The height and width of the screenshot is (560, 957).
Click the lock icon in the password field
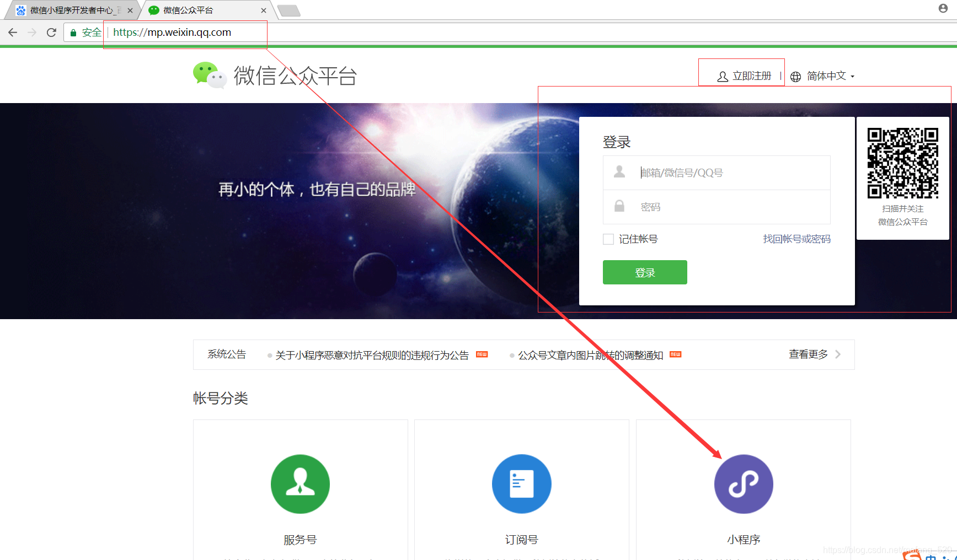click(x=619, y=206)
